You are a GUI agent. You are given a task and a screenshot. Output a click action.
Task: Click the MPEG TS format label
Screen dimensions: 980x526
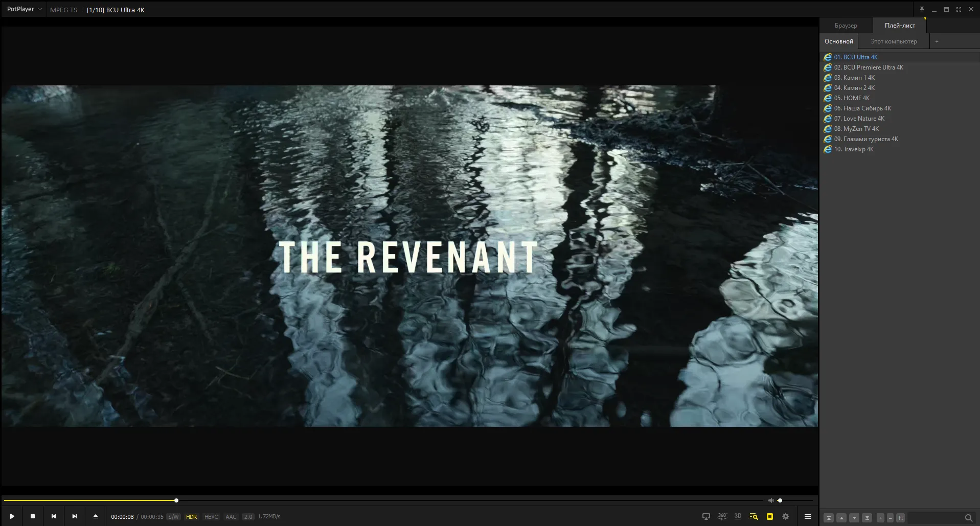[x=63, y=10]
